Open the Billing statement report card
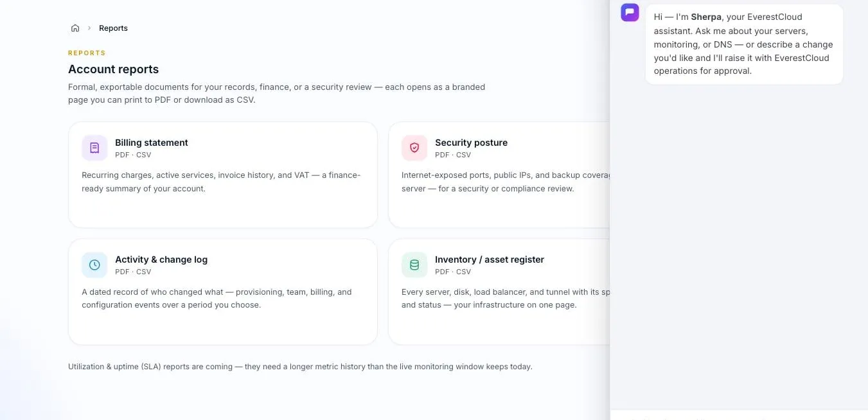Image resolution: width=868 pixels, height=420 pixels. 223,175
